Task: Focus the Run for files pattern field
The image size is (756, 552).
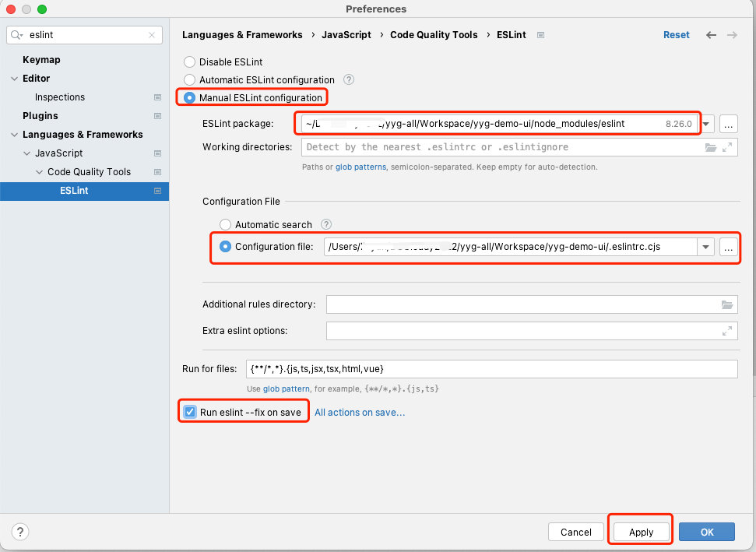Action: click(492, 369)
